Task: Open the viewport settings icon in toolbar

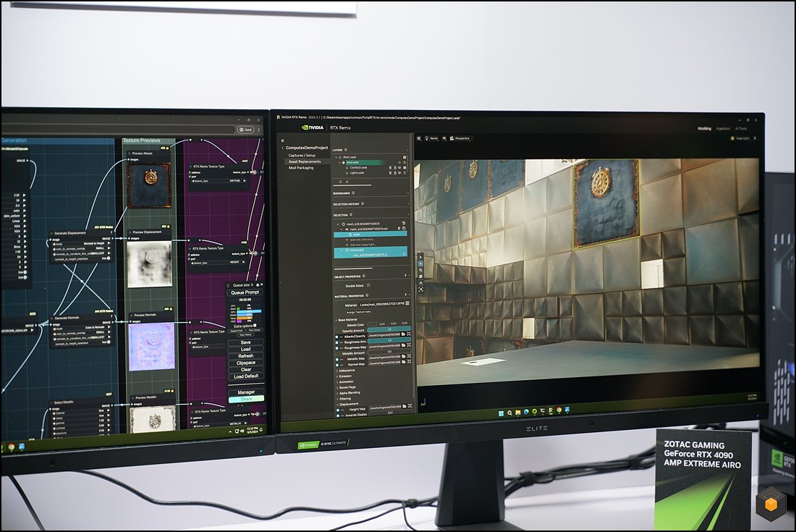Action: [x=419, y=138]
